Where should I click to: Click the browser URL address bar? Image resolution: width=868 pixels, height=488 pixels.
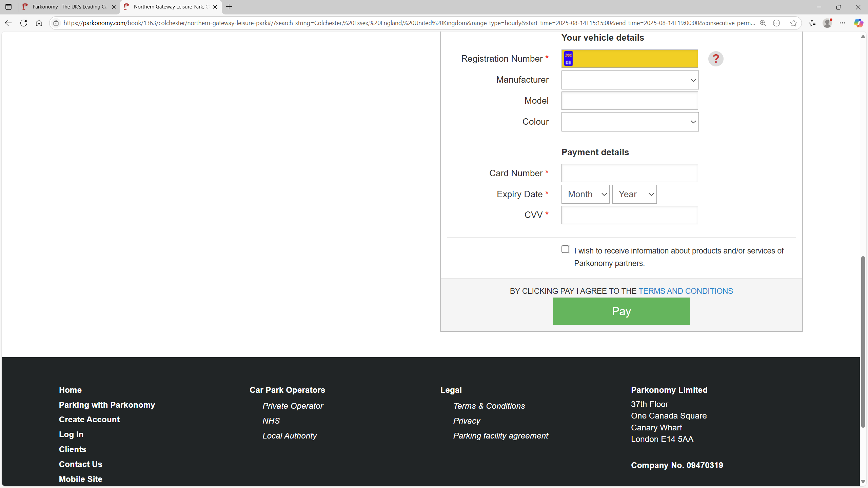click(409, 23)
